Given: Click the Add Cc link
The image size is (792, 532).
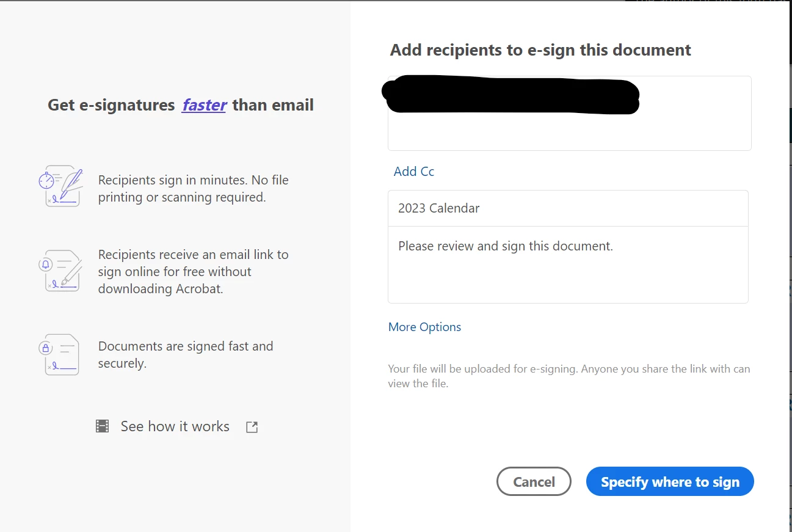Looking at the screenshot, I should pyautogui.click(x=414, y=172).
